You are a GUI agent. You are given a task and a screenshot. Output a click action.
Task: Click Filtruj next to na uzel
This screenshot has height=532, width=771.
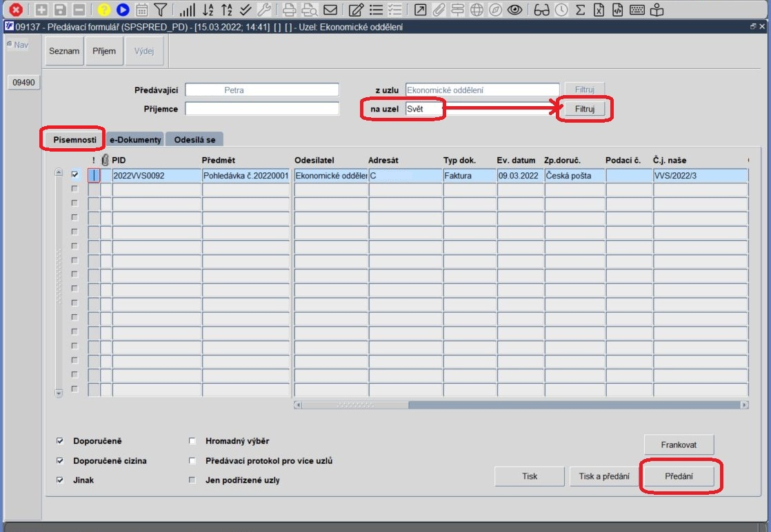(585, 109)
